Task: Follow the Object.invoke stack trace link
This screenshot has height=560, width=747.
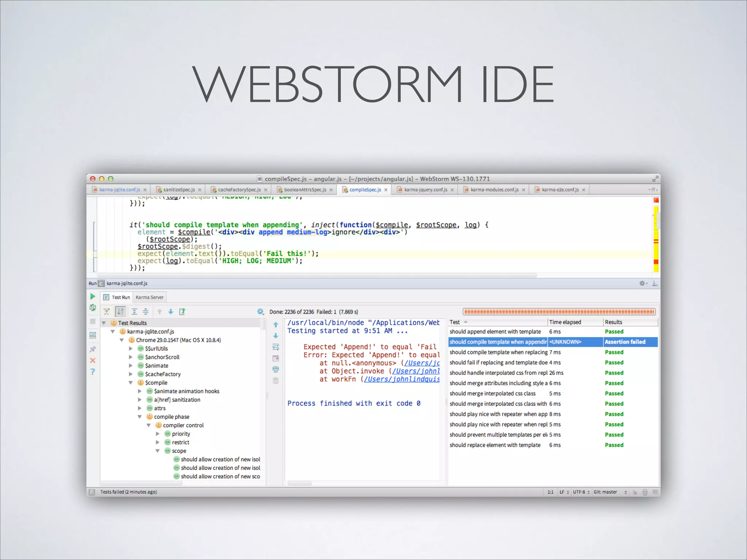Action: coord(416,371)
